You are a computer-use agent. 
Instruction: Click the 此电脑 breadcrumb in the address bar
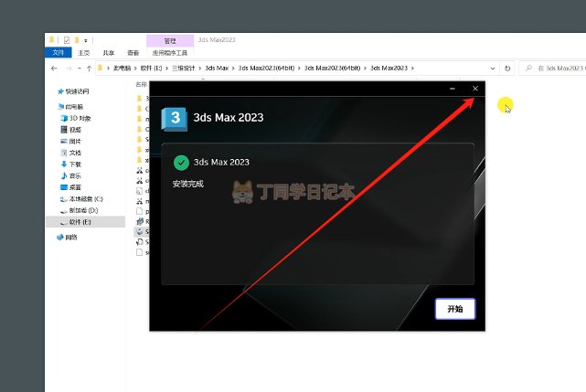coord(122,68)
